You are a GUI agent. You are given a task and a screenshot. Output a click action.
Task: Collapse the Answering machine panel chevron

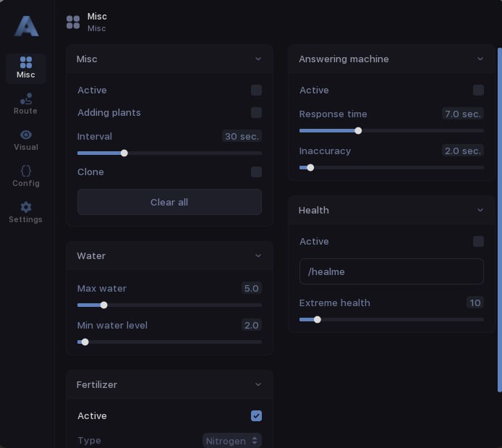click(x=480, y=59)
